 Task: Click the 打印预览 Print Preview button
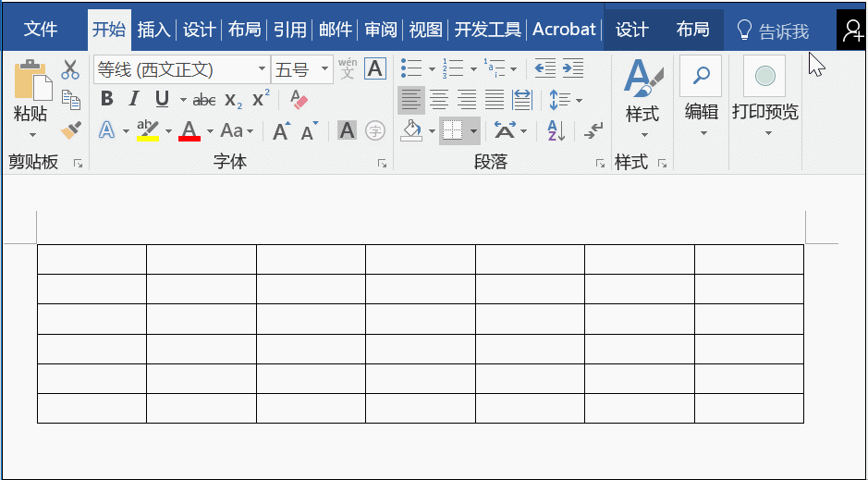765,96
